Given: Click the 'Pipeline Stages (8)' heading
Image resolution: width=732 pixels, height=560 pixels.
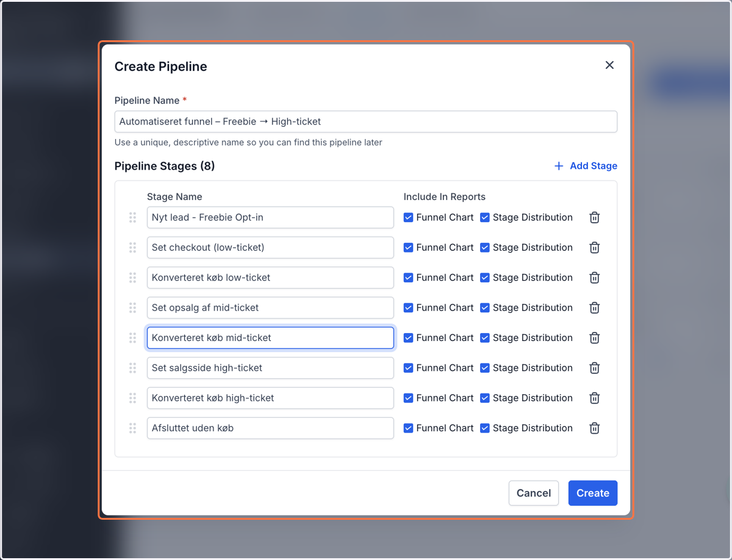Looking at the screenshot, I should [x=165, y=166].
